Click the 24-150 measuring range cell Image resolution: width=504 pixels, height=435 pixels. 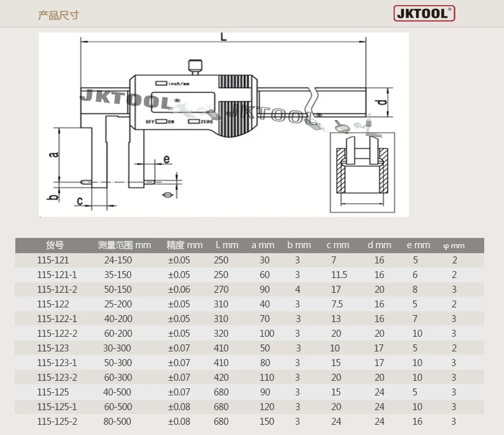pyautogui.click(x=118, y=260)
